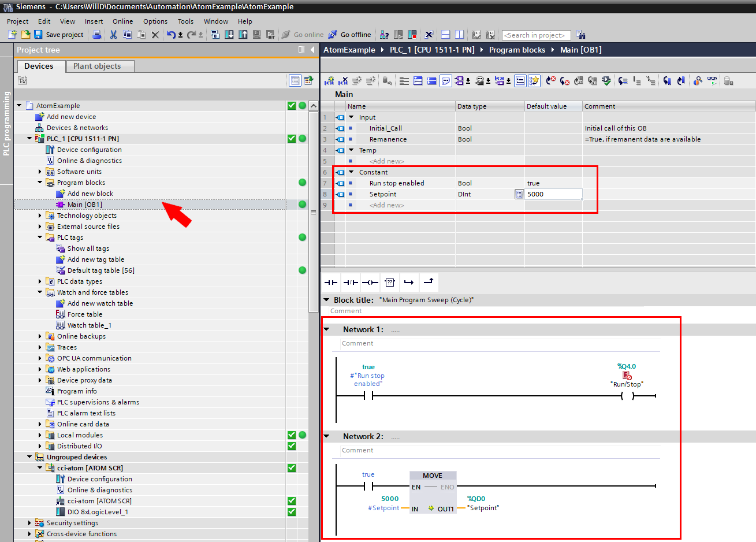
Task: Click green checkbox beside Distributed I/O
Action: (292, 446)
